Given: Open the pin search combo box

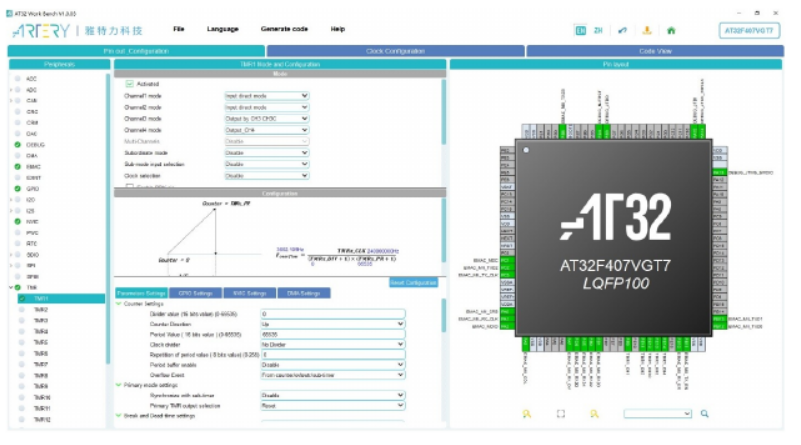Looking at the screenshot, I should pos(657,414).
